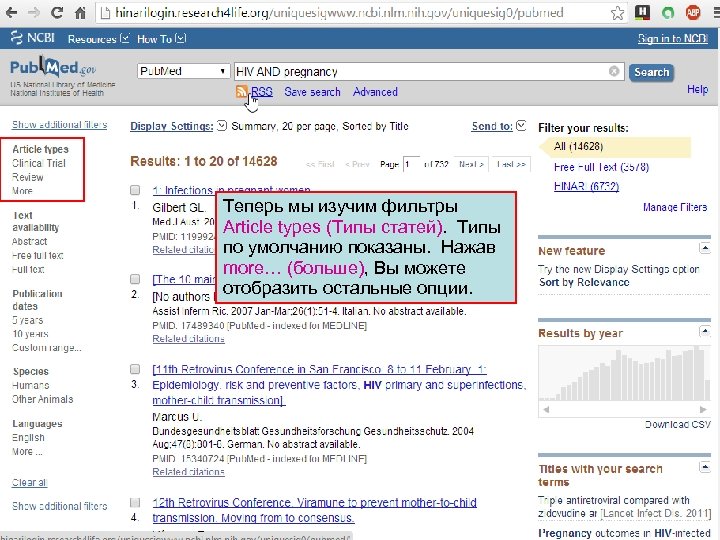This screenshot has width=720, height=540.
Task: Filter publication dates to 5 years
Action: pos(28,320)
